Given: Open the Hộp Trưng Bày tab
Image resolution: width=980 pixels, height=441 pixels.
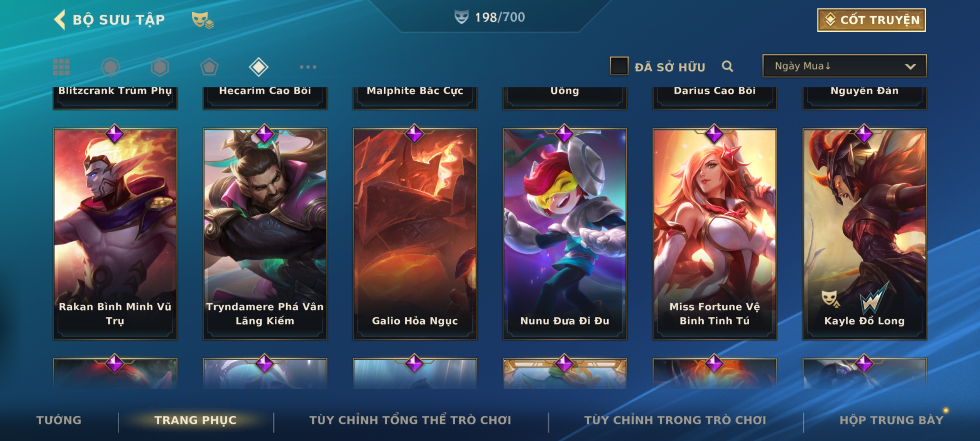Looking at the screenshot, I should pyautogui.click(x=891, y=420).
